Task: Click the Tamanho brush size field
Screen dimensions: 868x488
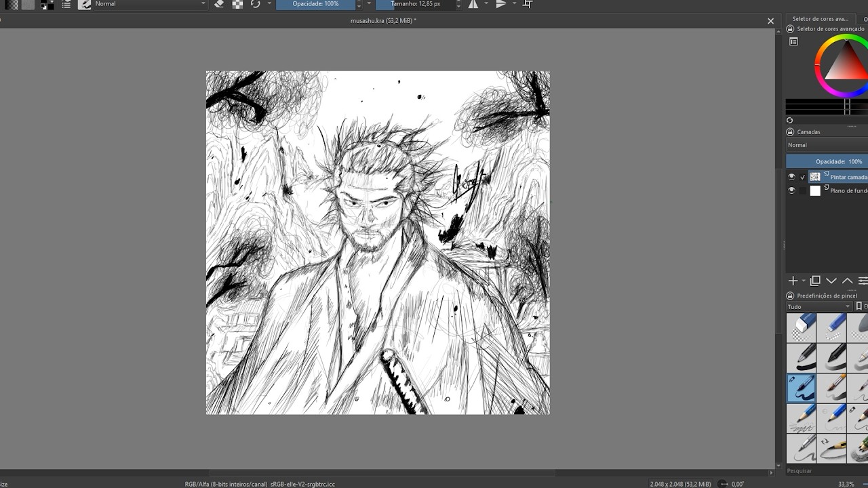Action: click(x=415, y=4)
